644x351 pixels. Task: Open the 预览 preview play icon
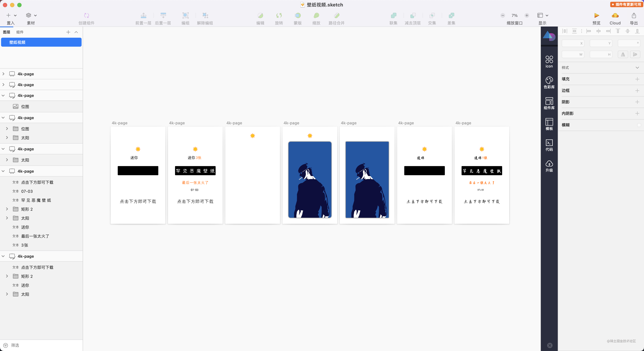(x=597, y=15)
